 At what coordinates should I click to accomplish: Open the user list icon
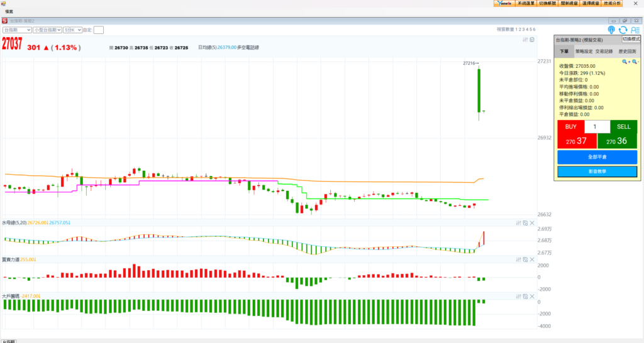click(635, 30)
